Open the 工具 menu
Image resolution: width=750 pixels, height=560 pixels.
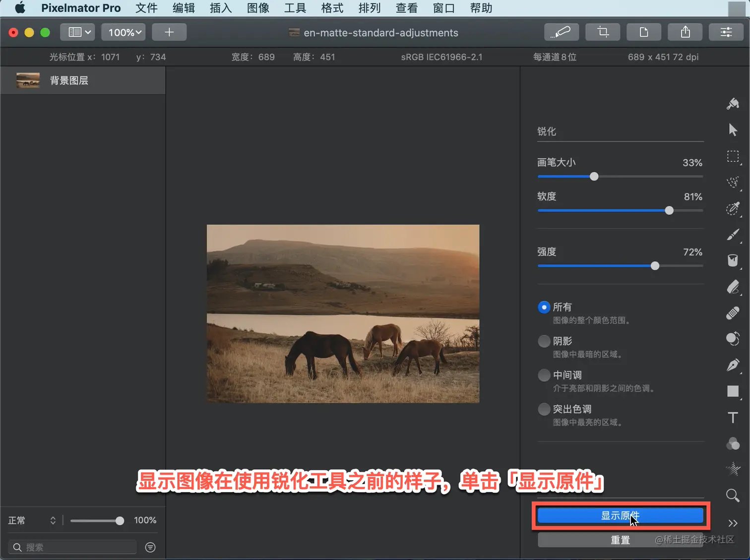295,8
